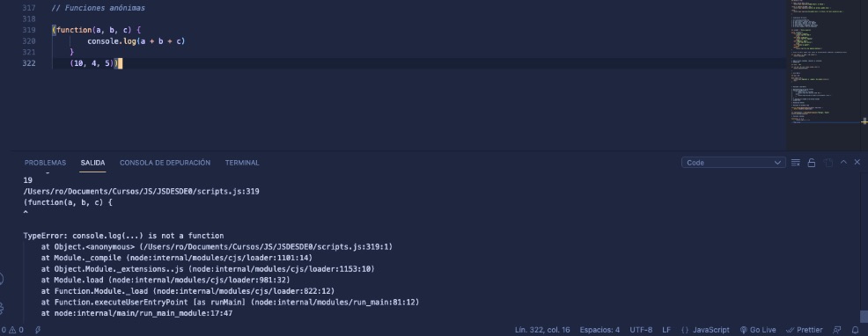
Task: Change indentation via Espacios: 4
Action: click(600, 330)
